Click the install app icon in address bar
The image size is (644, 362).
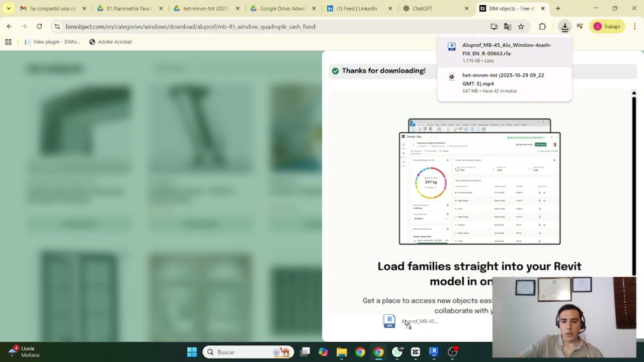pyautogui.click(x=494, y=27)
